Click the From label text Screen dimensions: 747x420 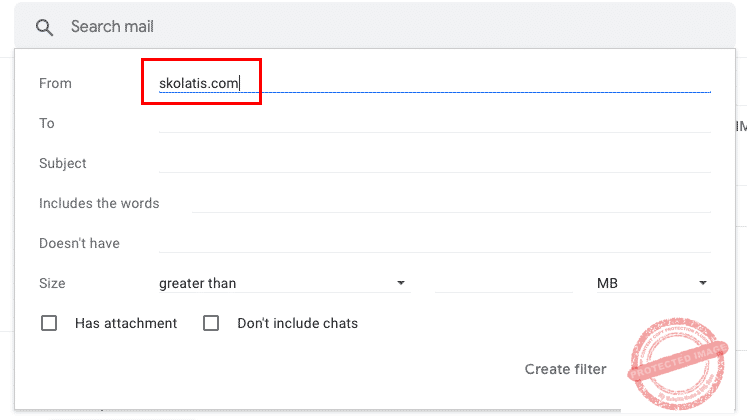click(x=55, y=83)
